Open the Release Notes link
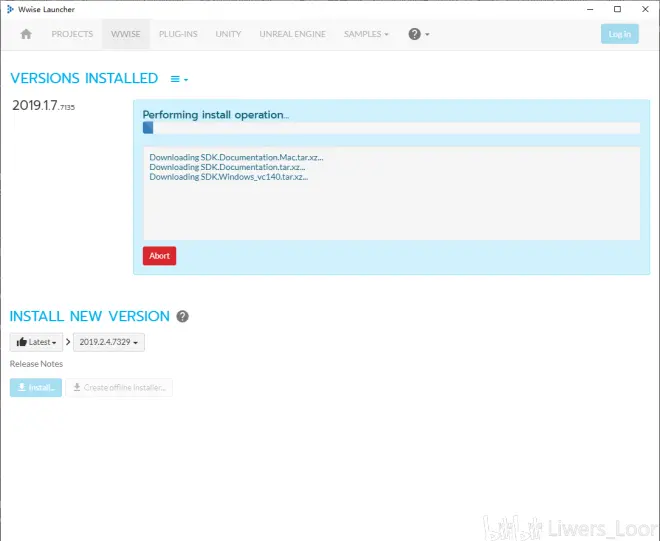The width and height of the screenshot is (660, 541). click(x=36, y=364)
